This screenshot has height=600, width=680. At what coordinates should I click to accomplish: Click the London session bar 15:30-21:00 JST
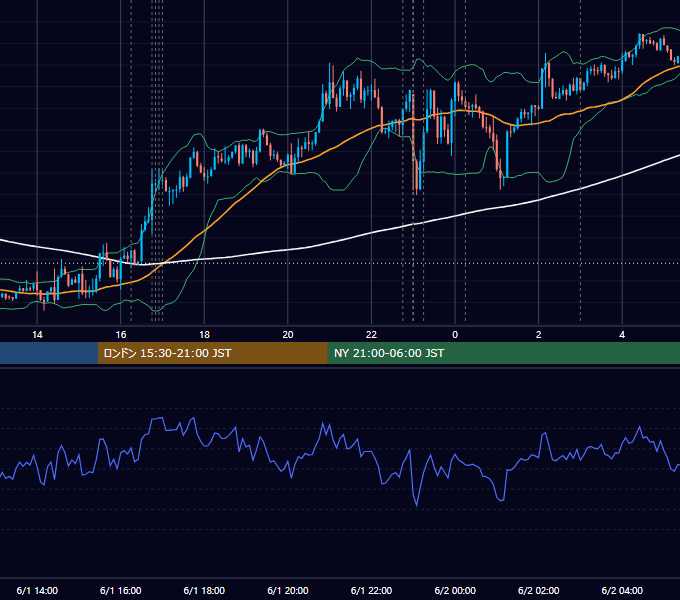click(x=212, y=353)
